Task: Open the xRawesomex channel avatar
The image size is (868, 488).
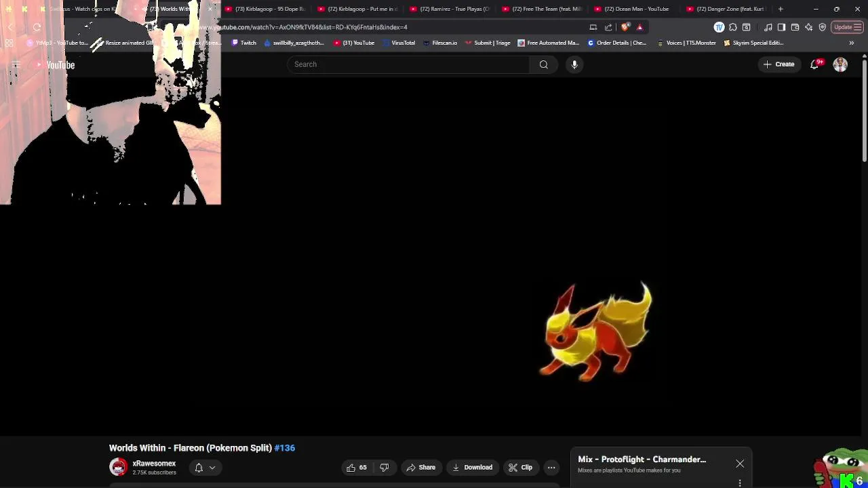Action: [118, 467]
